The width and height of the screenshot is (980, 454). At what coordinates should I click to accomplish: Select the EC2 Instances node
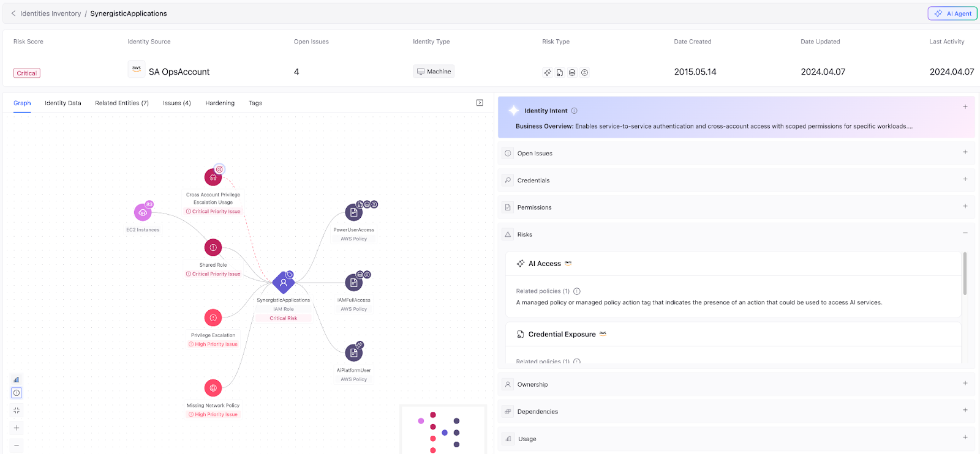[x=143, y=212]
